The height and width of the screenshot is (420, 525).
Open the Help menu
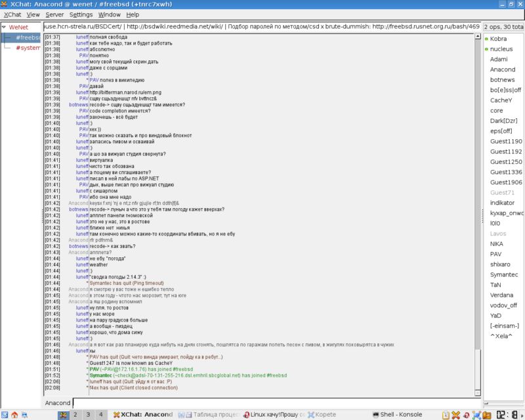tap(133, 14)
